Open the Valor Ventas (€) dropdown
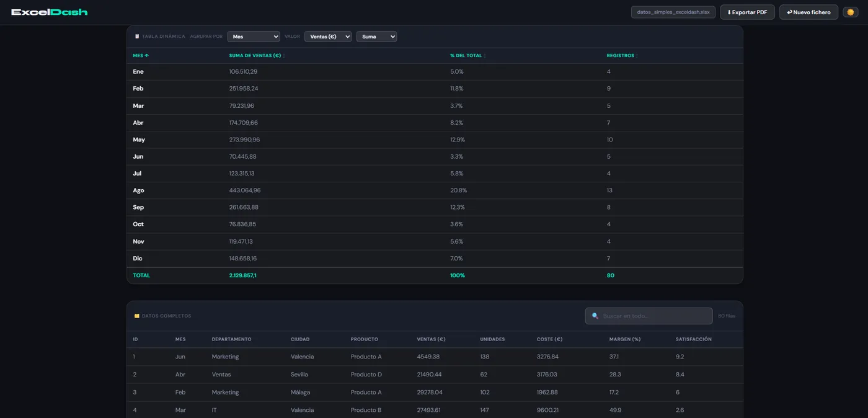Screen dimensions: 868x418 (328, 37)
